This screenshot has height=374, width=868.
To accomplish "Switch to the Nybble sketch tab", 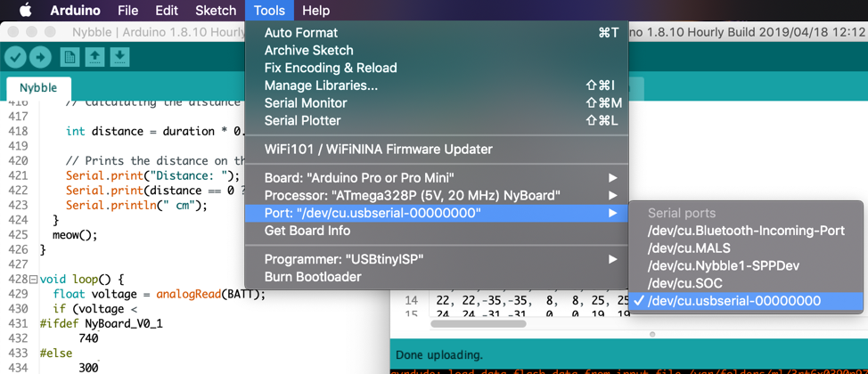I will pos(38,88).
